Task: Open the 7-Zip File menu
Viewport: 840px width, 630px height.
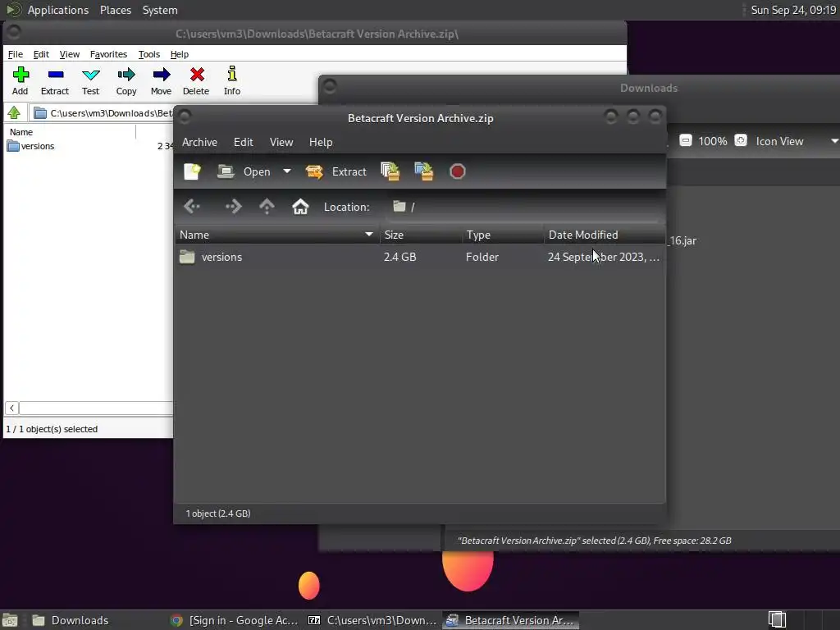Action: (16, 54)
